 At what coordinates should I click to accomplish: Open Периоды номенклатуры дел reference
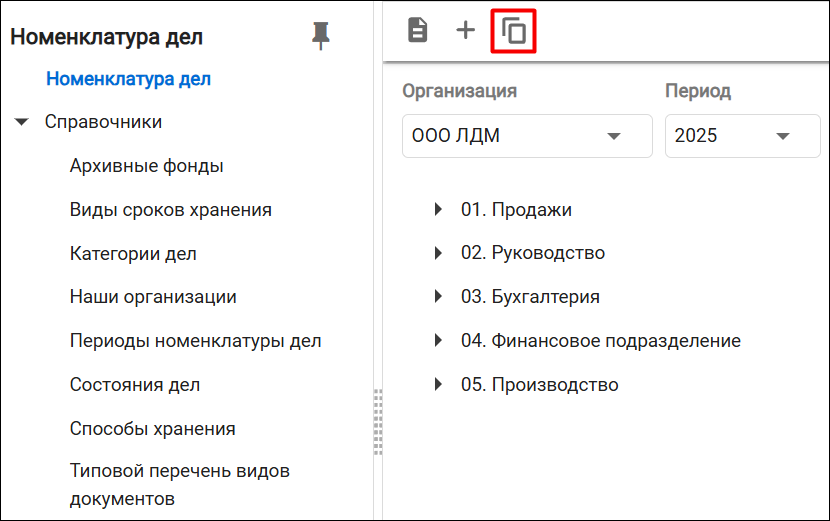point(195,341)
